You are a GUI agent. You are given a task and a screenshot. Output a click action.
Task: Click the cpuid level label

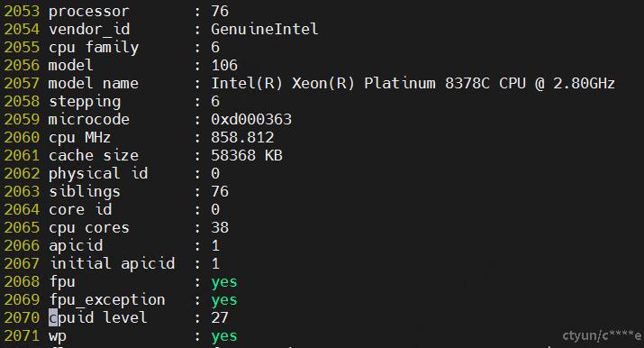[x=98, y=318]
